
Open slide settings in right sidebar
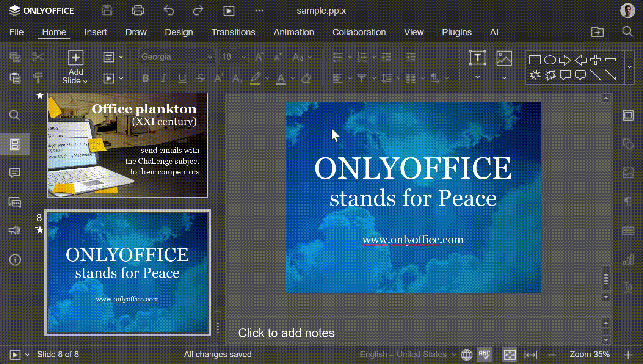(x=628, y=115)
